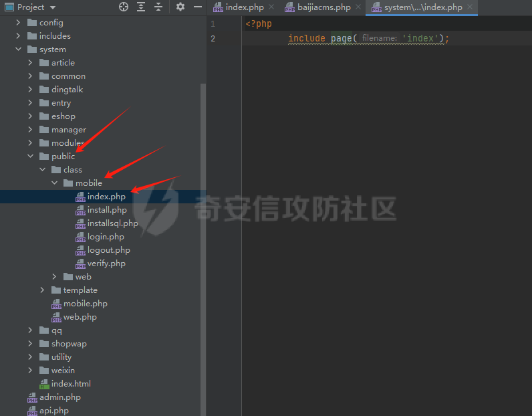This screenshot has width=532, height=416.
Task: Open the Project panel settings gear
Action: click(180, 7)
